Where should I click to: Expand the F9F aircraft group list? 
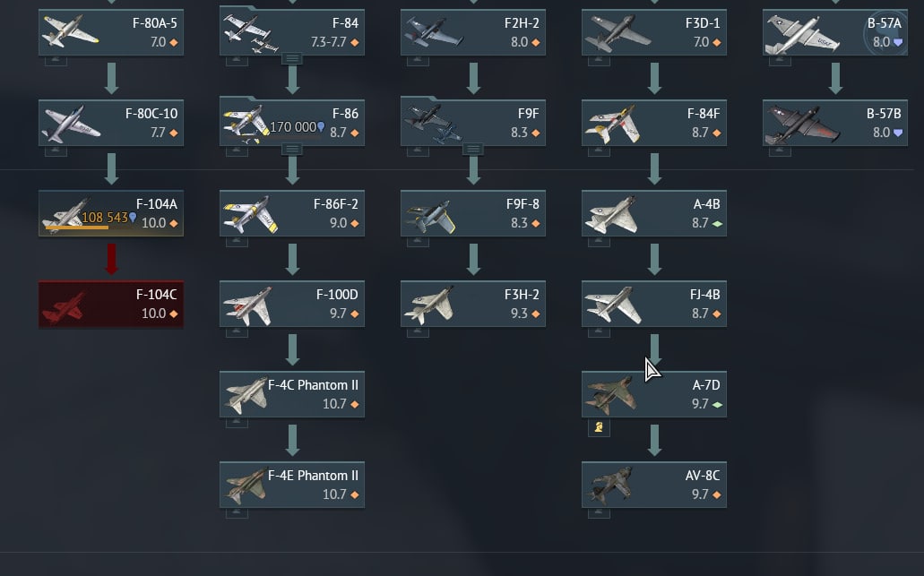[x=472, y=149]
